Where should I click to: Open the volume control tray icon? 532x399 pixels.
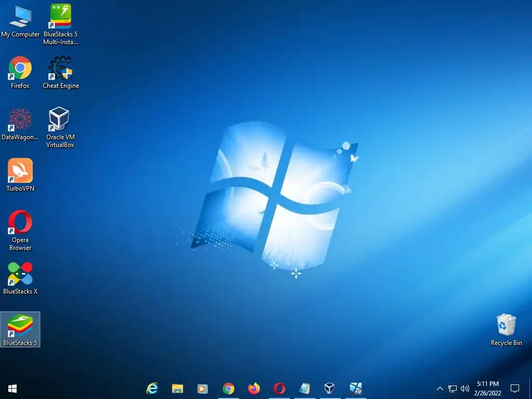pos(465,389)
